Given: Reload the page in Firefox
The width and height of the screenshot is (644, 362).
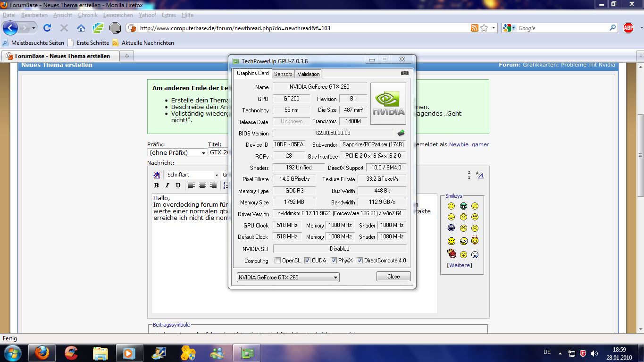Looking at the screenshot, I should click(x=47, y=28).
